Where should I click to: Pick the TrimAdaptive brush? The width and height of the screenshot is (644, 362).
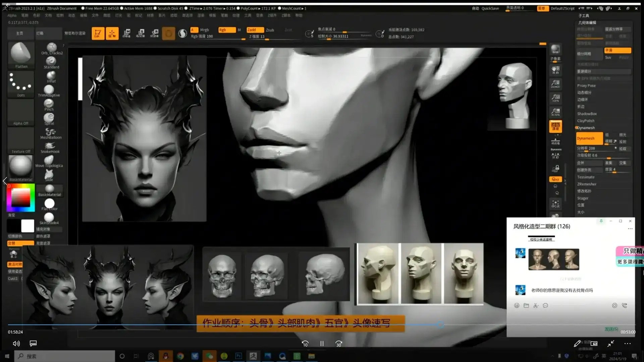pos(49,90)
